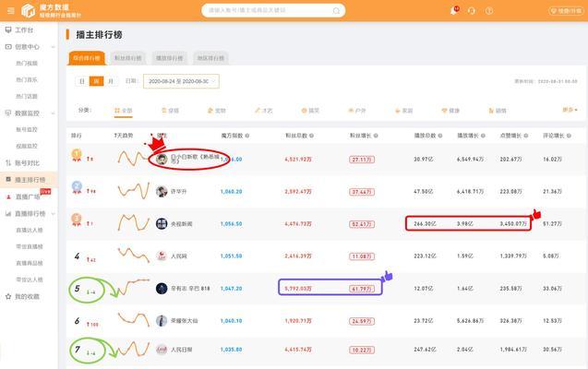Click the info icon next to 粉丝增长
The width and height of the screenshot is (588, 369).
[x=376, y=136]
